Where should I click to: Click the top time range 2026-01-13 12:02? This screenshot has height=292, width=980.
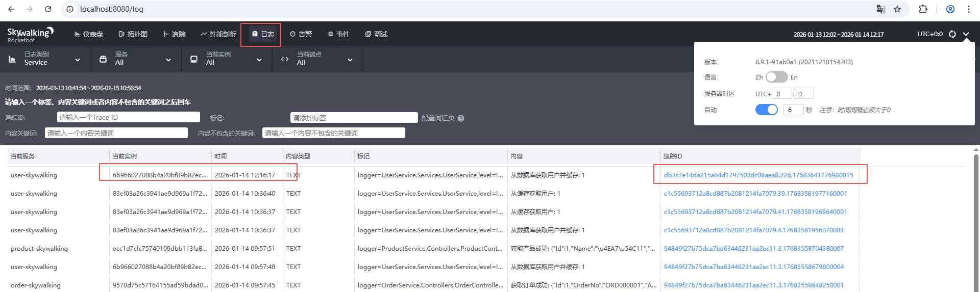point(838,35)
